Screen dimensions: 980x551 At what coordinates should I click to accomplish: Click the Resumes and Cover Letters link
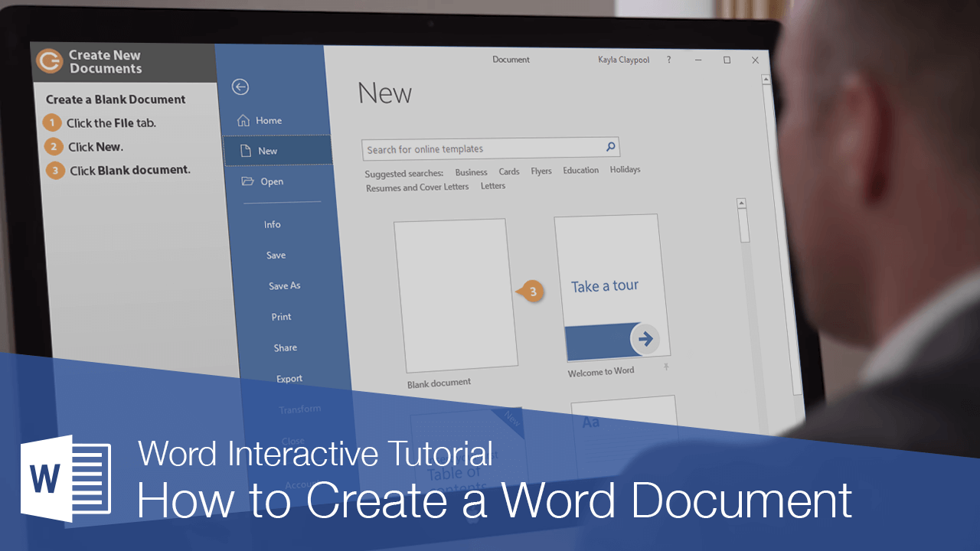point(417,186)
